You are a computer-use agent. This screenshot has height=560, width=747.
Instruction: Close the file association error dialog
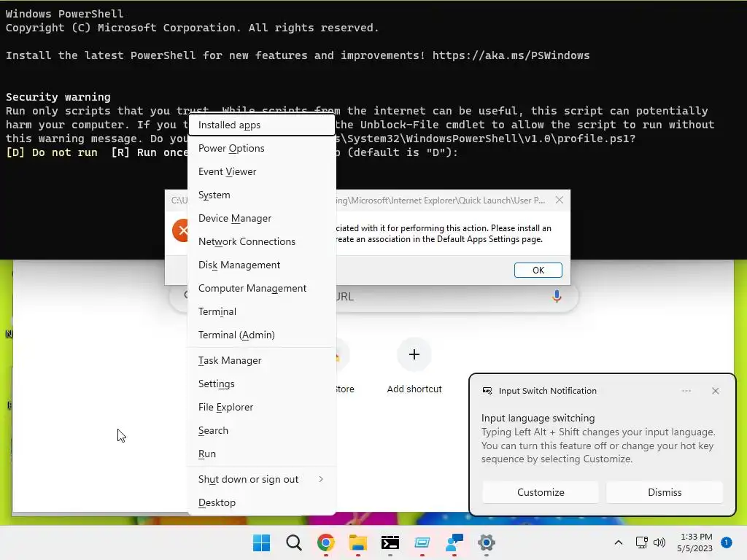560,200
